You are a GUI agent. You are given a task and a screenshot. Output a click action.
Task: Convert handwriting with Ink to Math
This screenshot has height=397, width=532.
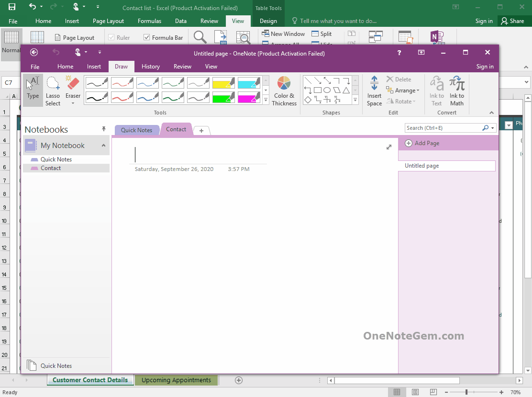click(456, 90)
